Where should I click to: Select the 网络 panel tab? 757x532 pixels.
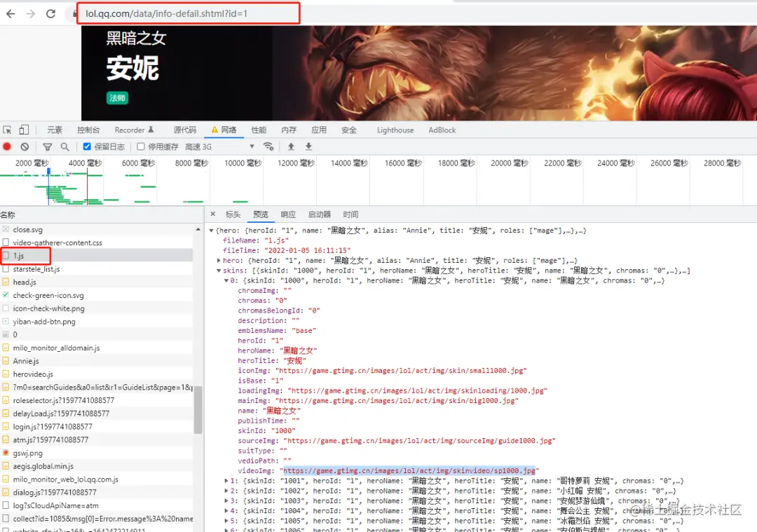coord(224,130)
